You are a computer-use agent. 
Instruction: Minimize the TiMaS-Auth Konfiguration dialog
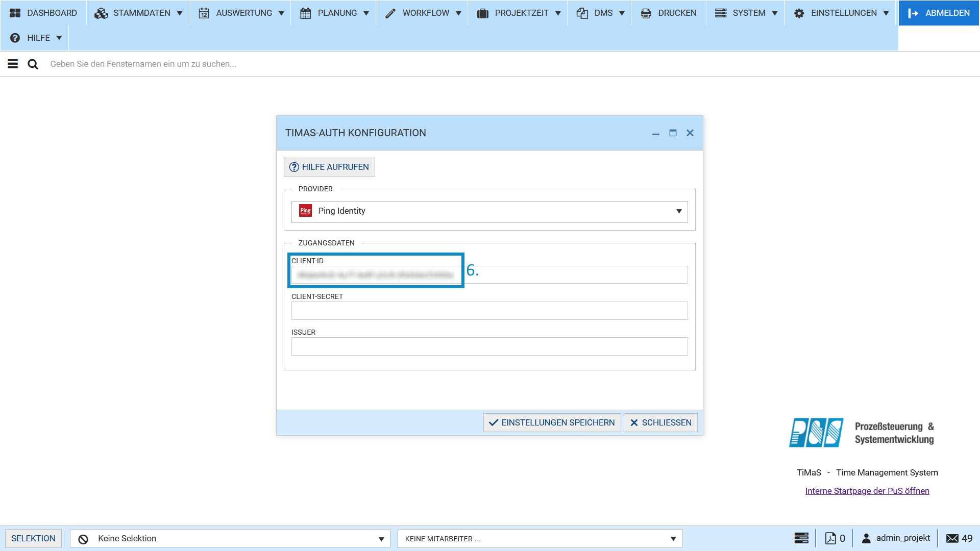point(656,133)
